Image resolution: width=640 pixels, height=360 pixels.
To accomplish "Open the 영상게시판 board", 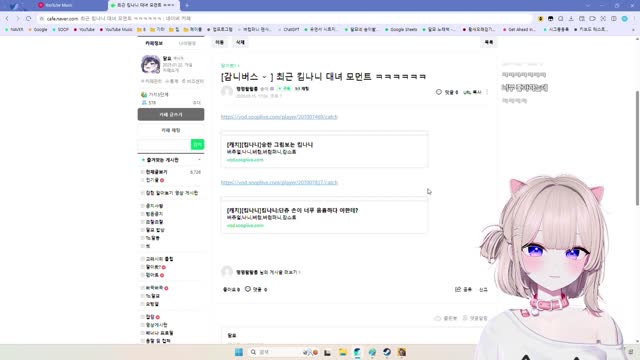I will (x=156, y=325).
